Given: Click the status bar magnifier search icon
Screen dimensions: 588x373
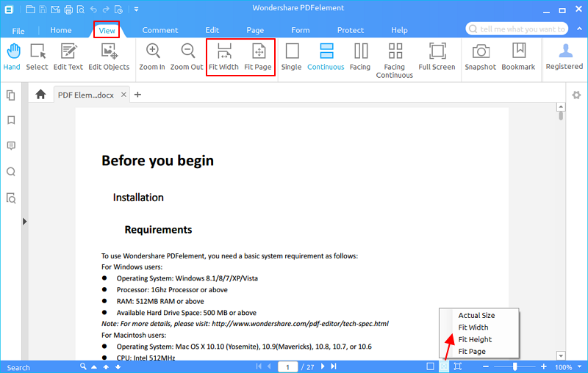Looking at the screenshot, I should click(83, 366).
